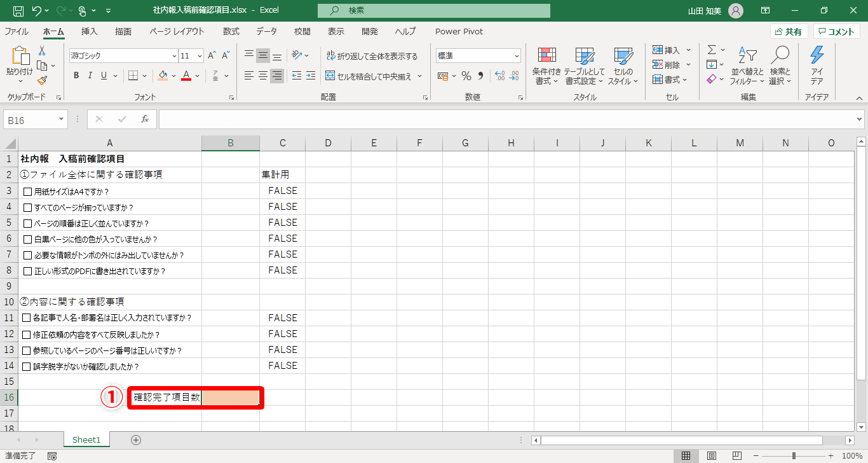Open Customize Quick Access Toolbar dropdown

pyautogui.click(x=108, y=11)
